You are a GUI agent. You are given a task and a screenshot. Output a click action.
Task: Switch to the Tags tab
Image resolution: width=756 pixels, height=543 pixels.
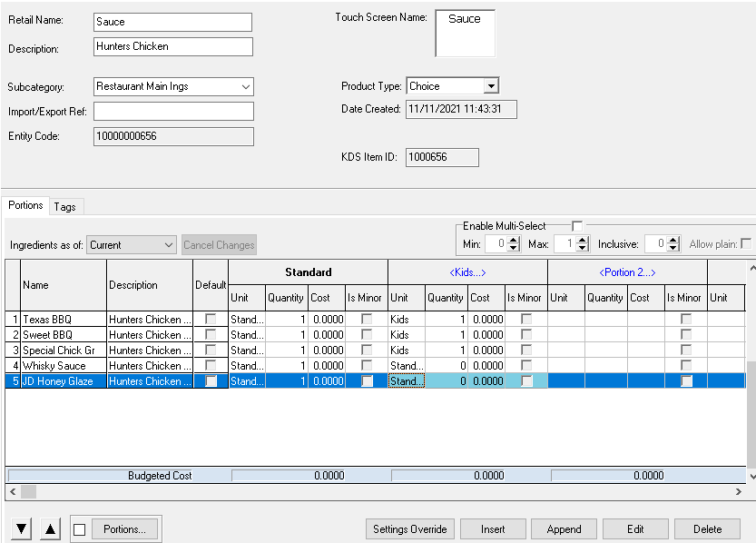pos(64,207)
